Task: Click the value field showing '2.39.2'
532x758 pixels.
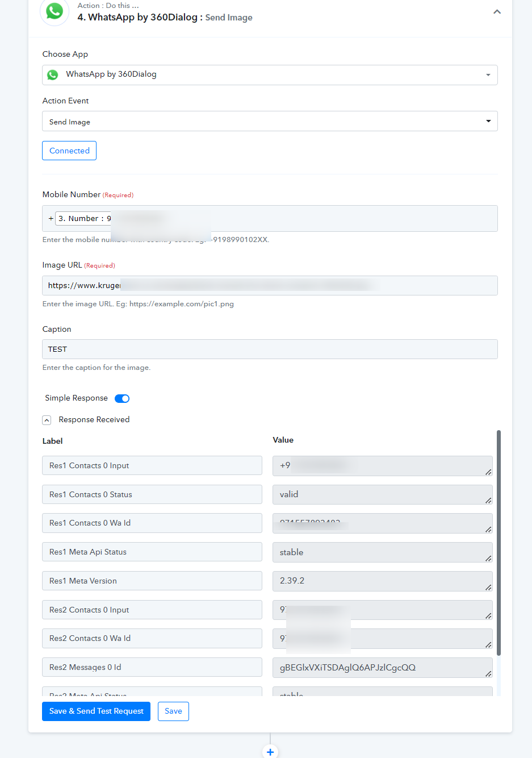Action: click(x=383, y=581)
